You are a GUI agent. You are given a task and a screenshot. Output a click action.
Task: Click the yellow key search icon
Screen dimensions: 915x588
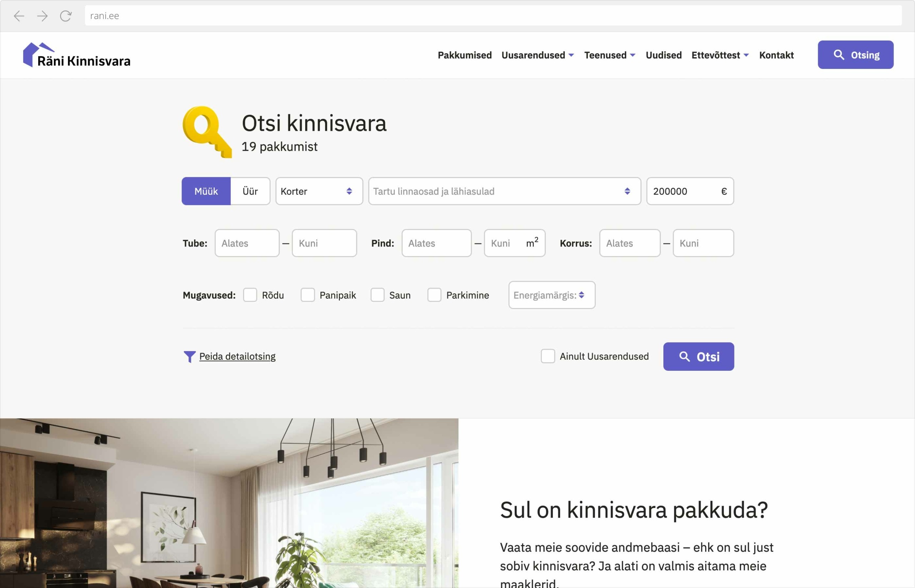pos(206,132)
